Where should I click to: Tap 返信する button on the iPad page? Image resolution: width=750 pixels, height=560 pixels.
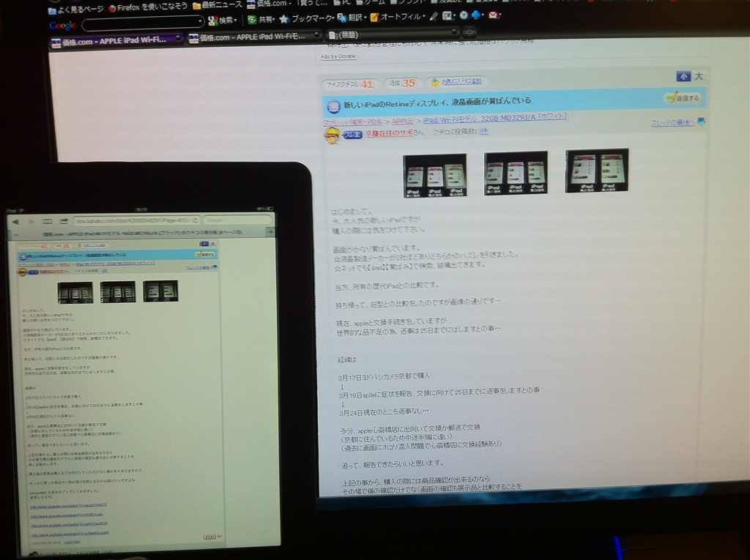click(x=205, y=255)
